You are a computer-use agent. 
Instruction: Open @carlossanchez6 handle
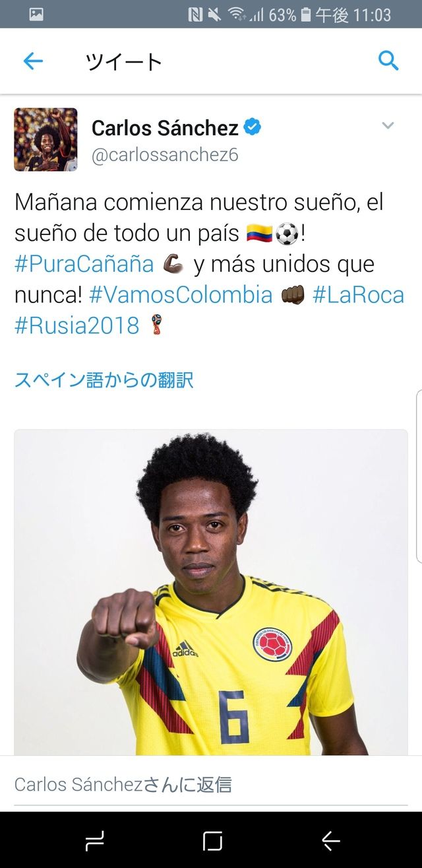click(165, 154)
